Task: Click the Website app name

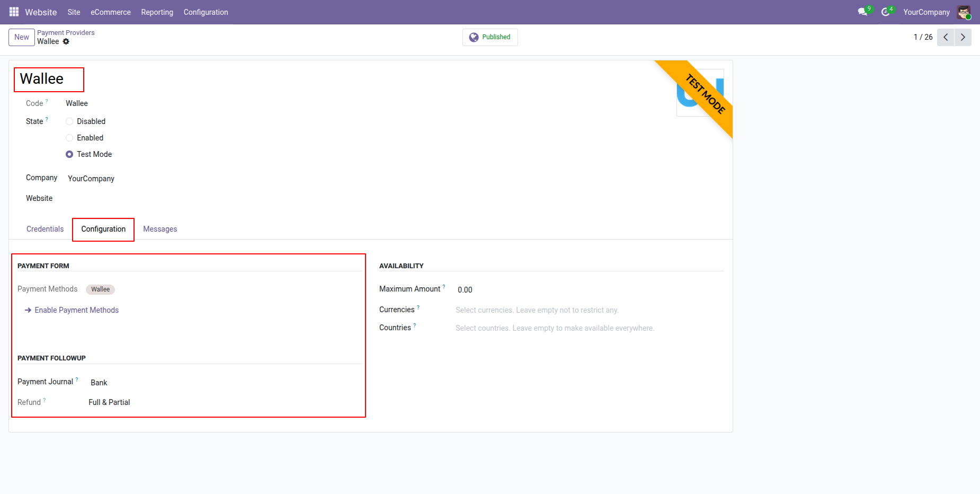Action: pos(41,12)
